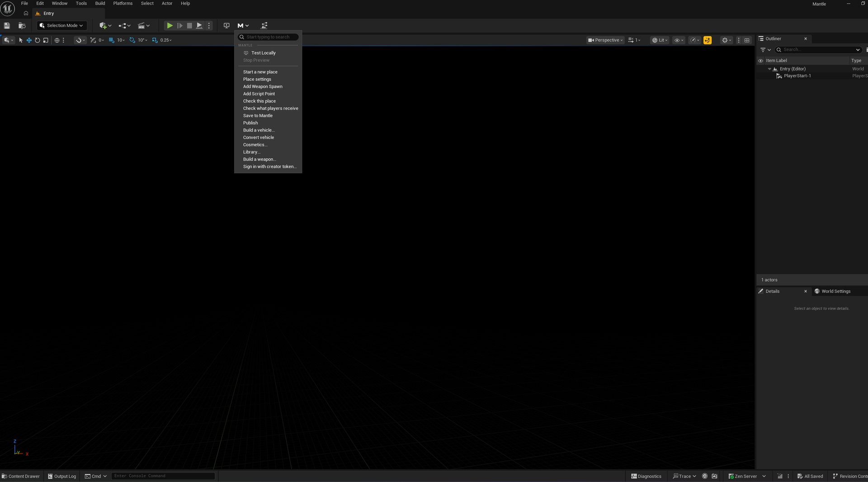Image resolution: width=868 pixels, height=482 pixels.
Task: Toggle grid position snapping icon
Action: click(x=111, y=40)
